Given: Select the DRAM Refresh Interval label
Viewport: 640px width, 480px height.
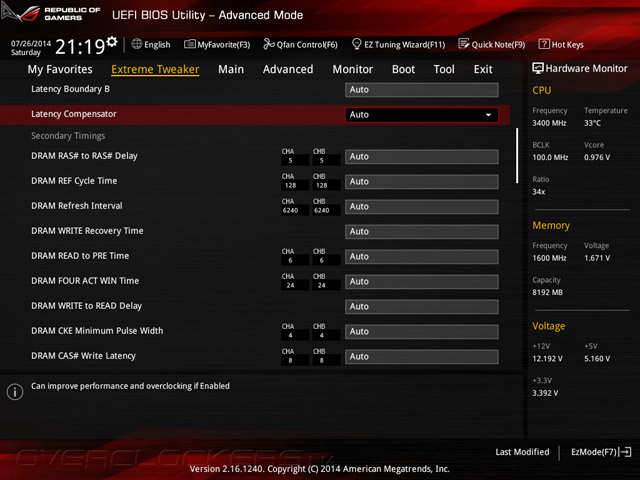Looking at the screenshot, I should pos(77,206).
